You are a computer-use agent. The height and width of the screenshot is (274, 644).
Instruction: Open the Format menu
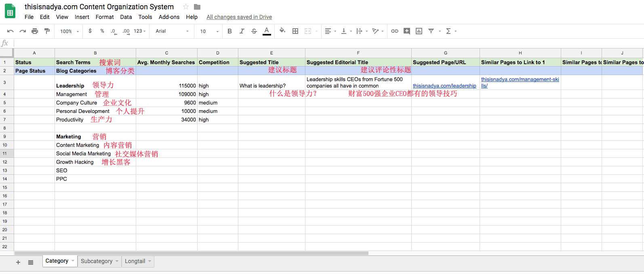105,17
